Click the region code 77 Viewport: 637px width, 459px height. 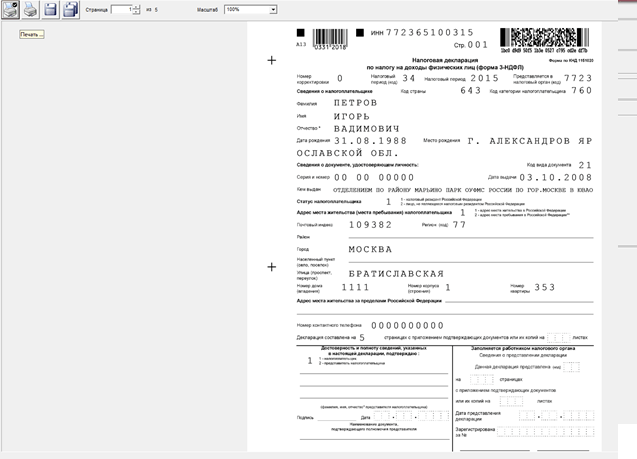[459, 225]
